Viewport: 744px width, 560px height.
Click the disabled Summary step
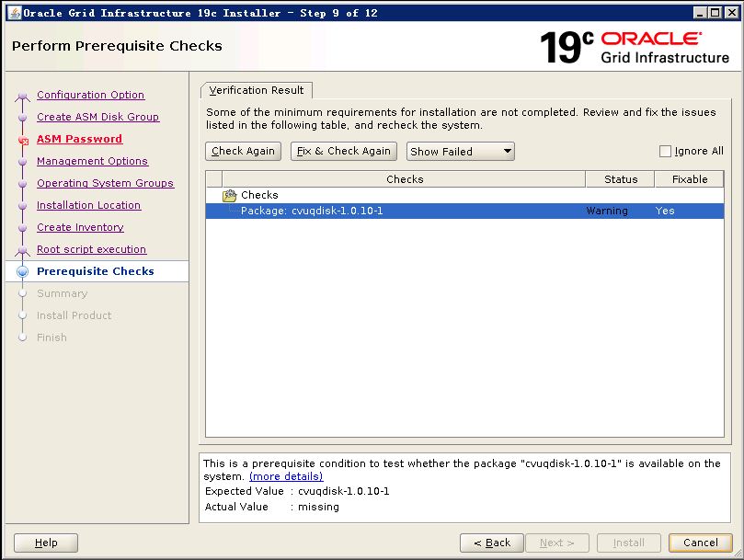(63, 293)
